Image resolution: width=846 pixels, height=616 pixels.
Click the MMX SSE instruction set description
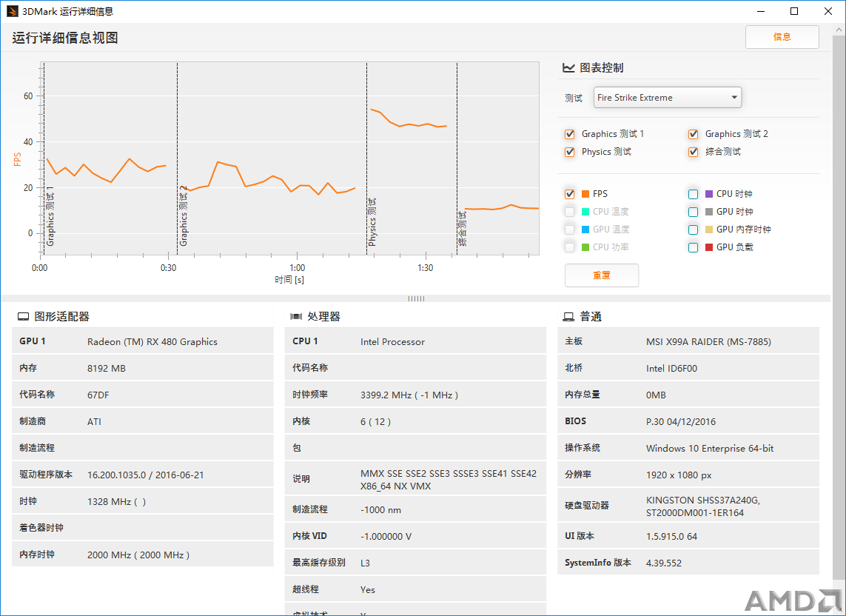449,480
